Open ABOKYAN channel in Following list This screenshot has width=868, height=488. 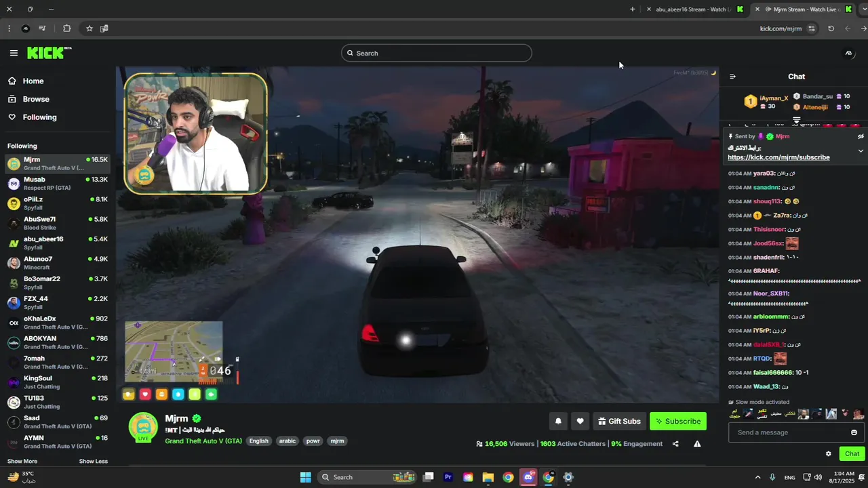[x=58, y=342]
